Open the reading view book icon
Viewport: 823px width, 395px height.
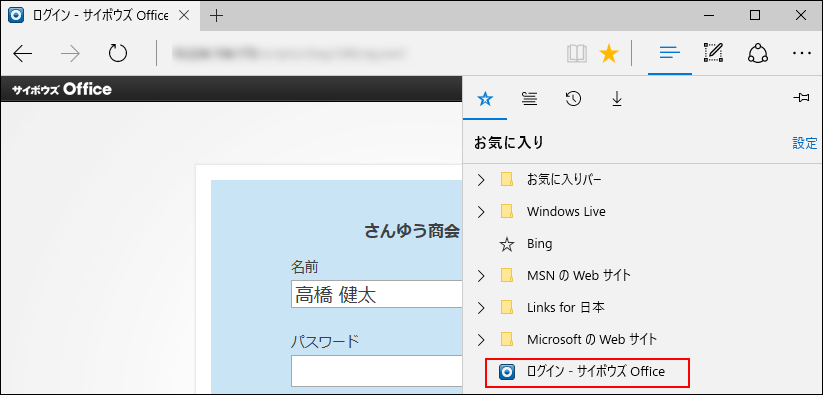tap(577, 53)
